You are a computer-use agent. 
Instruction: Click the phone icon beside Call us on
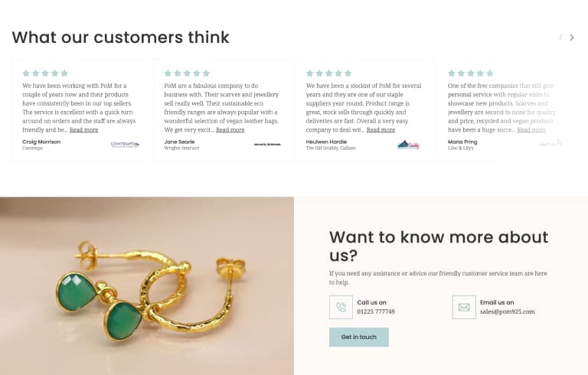[x=341, y=307]
